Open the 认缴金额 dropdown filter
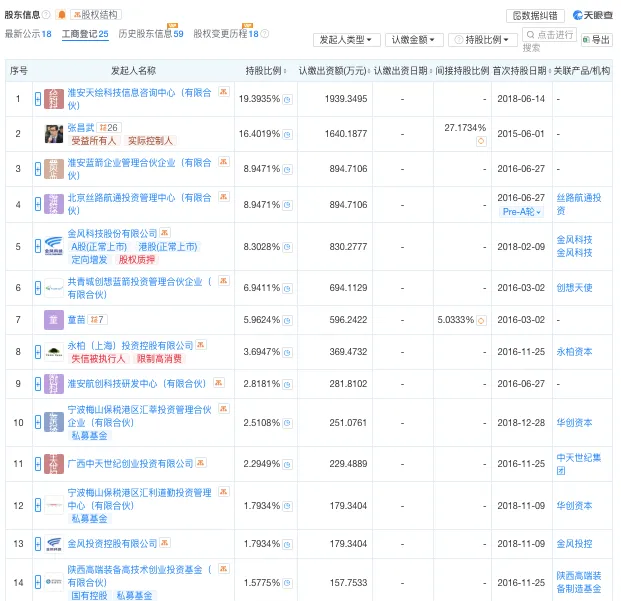Viewport: 621px width, 601px height. point(414,40)
